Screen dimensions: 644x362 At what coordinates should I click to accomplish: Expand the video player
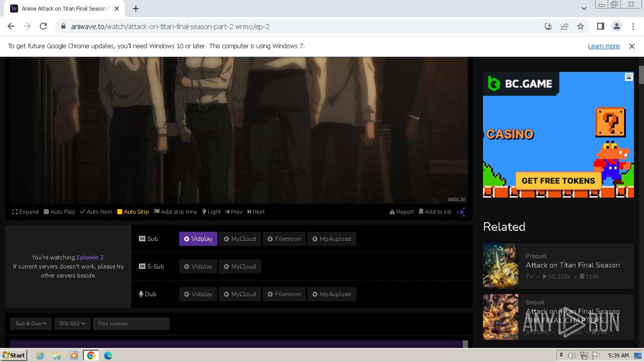25,212
